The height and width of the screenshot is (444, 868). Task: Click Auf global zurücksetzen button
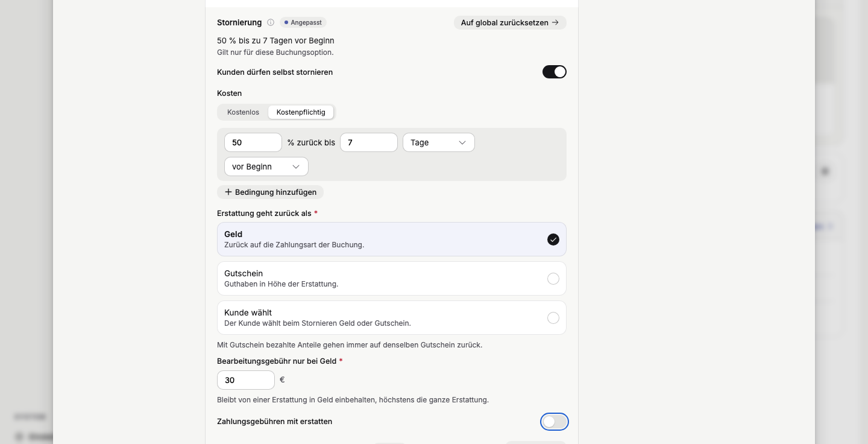[x=510, y=22]
